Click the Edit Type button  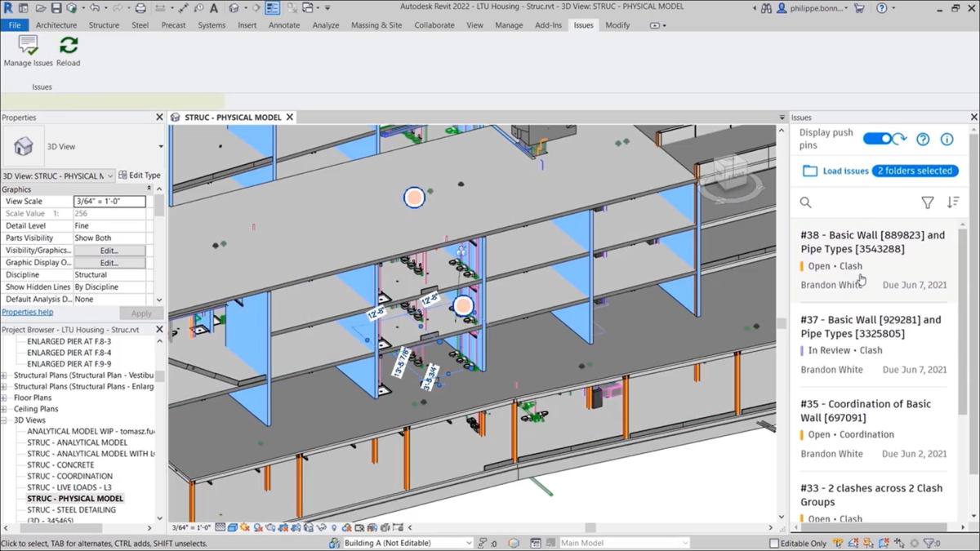click(140, 176)
